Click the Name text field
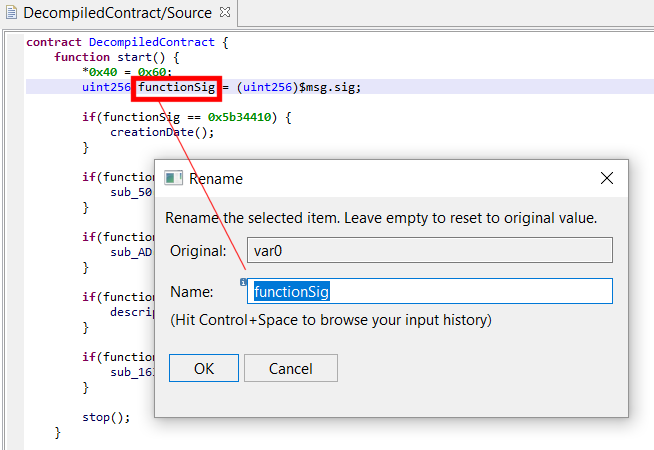Screen dimensions: 654x450 click(430, 291)
